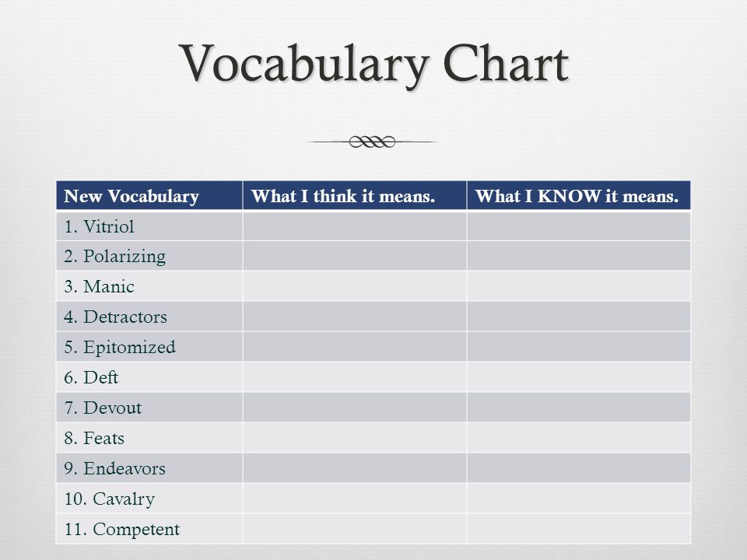Viewport: 747px width, 560px height.
Task: Click the '11. Competent' cell
Action: coord(149,529)
